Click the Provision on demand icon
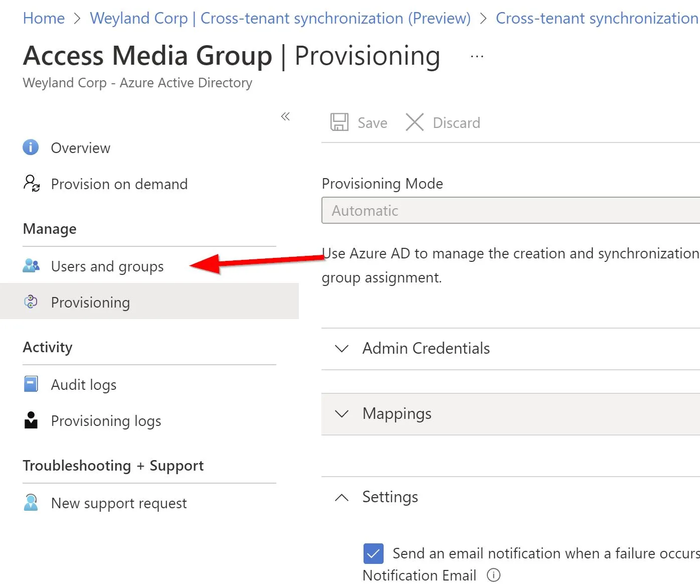Viewport: 700px width, 588px height. pos(32,184)
